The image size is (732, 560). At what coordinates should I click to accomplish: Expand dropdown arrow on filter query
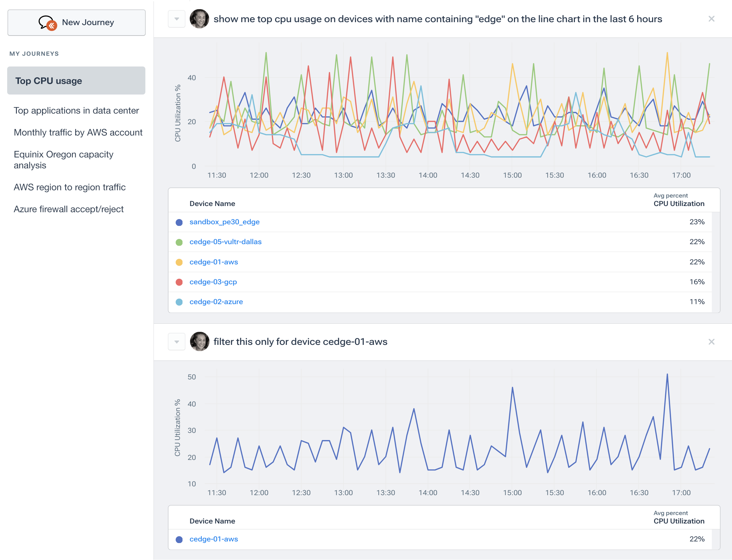coord(177,342)
